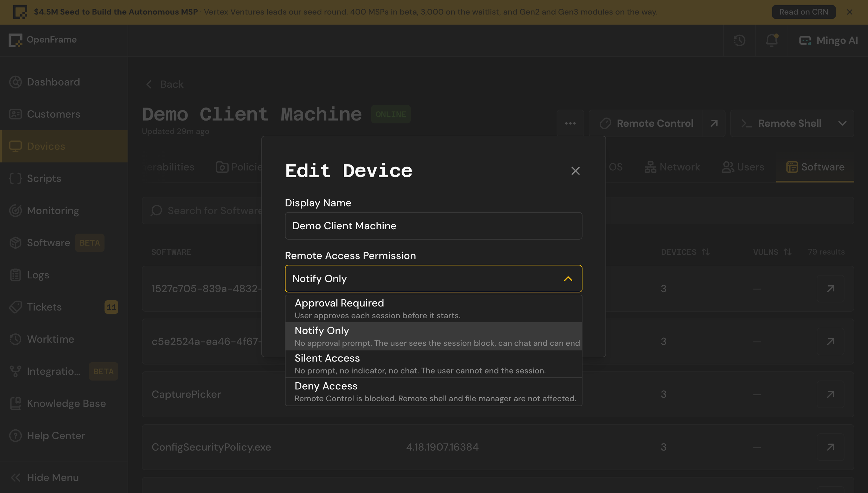The width and height of the screenshot is (868, 493).
Task: Open Knowledge Base in sidebar
Action: click(x=64, y=404)
